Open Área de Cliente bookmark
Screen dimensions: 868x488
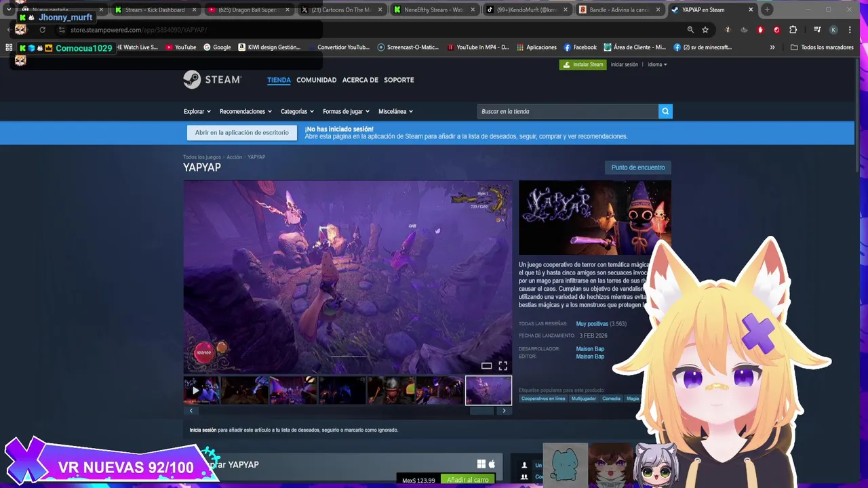click(x=635, y=47)
